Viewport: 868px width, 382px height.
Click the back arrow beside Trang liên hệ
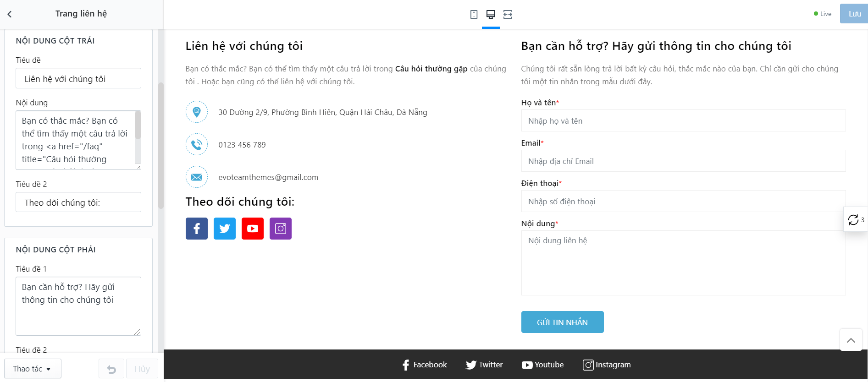tap(10, 14)
